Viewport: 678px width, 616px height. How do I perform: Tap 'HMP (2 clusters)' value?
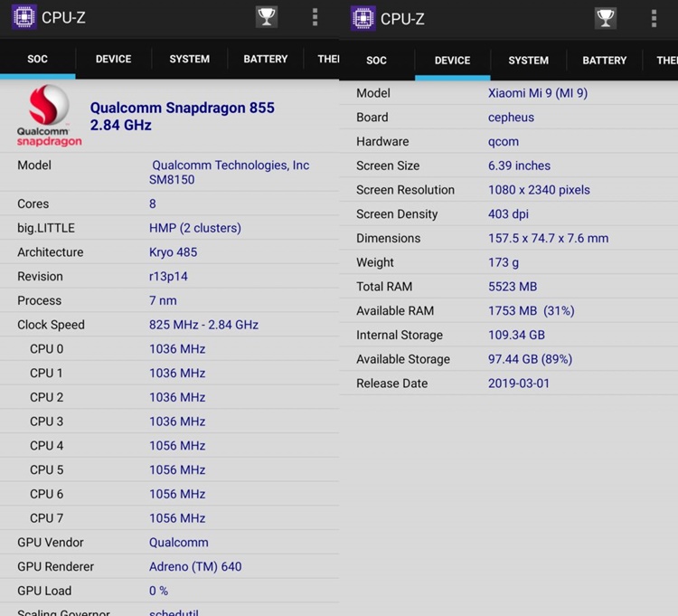click(x=195, y=228)
